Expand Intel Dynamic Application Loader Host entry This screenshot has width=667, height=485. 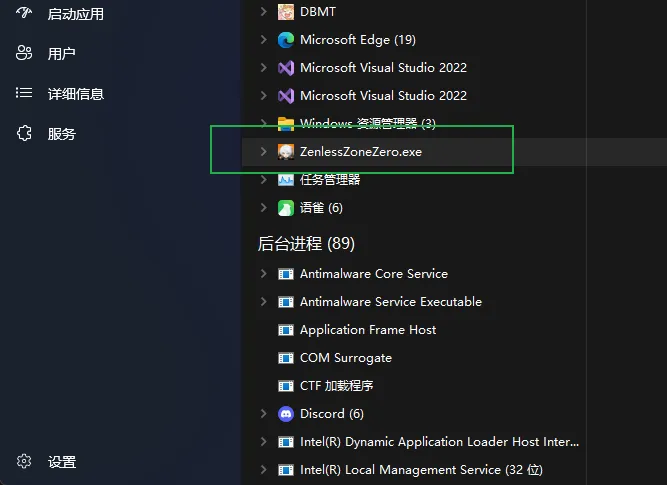(264, 442)
